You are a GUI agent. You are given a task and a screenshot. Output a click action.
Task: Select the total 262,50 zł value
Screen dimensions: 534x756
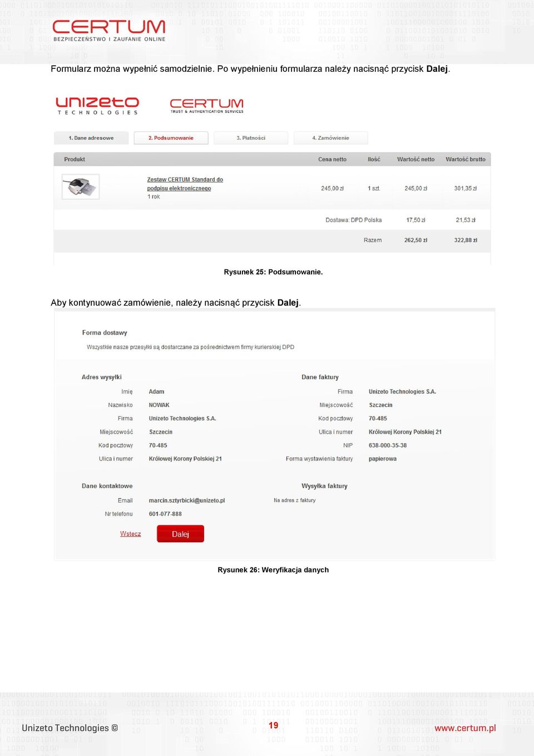coord(416,240)
